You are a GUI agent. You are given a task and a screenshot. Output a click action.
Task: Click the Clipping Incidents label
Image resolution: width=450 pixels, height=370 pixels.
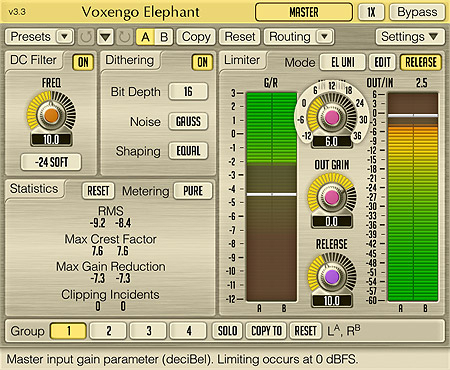click(x=110, y=295)
